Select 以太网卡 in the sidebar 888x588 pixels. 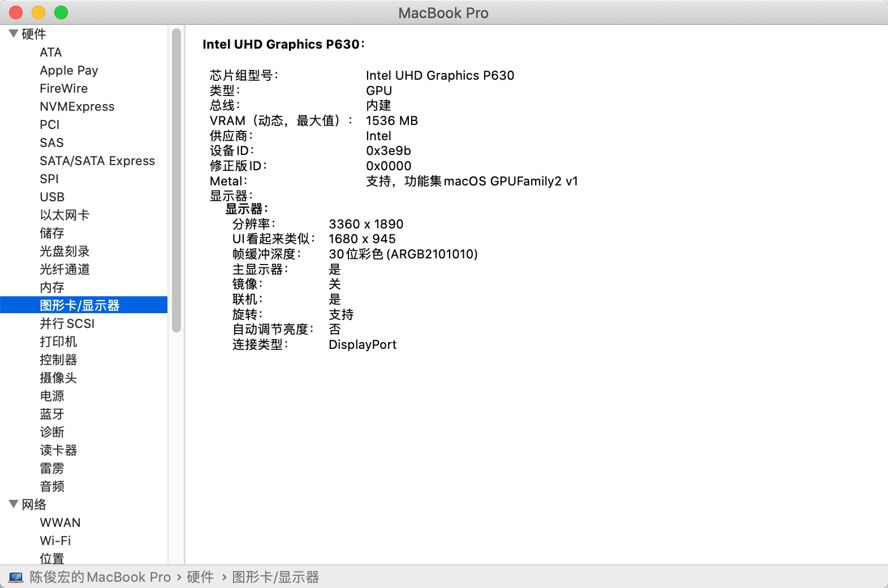[64, 215]
